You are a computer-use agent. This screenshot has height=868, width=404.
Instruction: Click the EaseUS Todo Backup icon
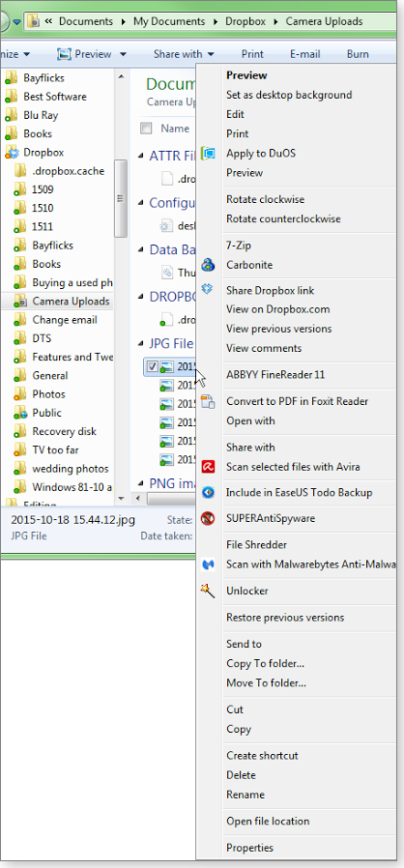click(208, 492)
